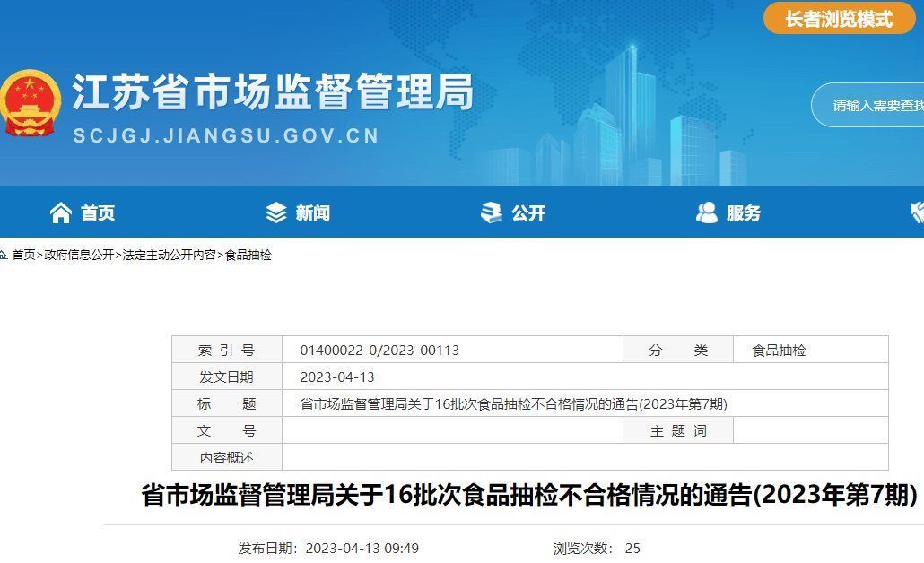Select the 食品抽检 category cell in table
This screenshot has width=924, height=563.
click(x=780, y=350)
